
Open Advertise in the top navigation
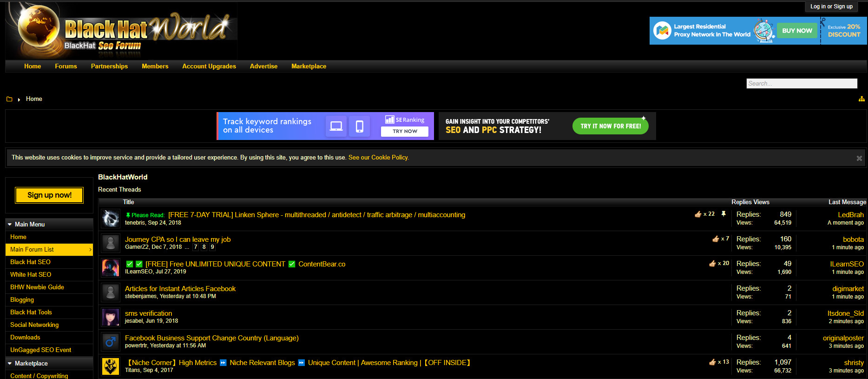click(263, 66)
